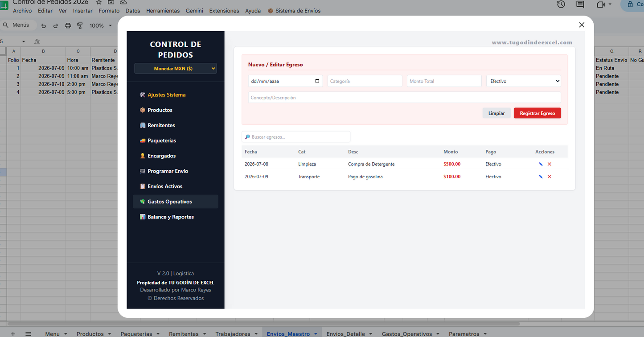Click the Registrar Egreso button

pyautogui.click(x=537, y=113)
